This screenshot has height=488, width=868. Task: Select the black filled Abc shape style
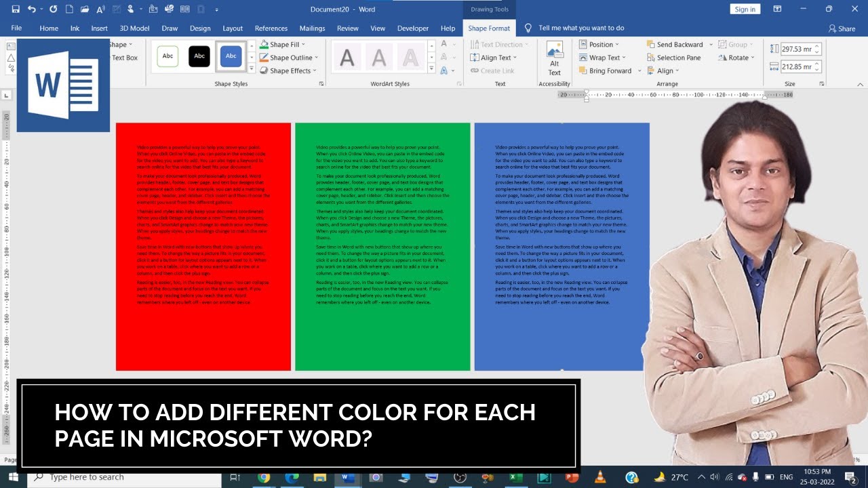[199, 56]
